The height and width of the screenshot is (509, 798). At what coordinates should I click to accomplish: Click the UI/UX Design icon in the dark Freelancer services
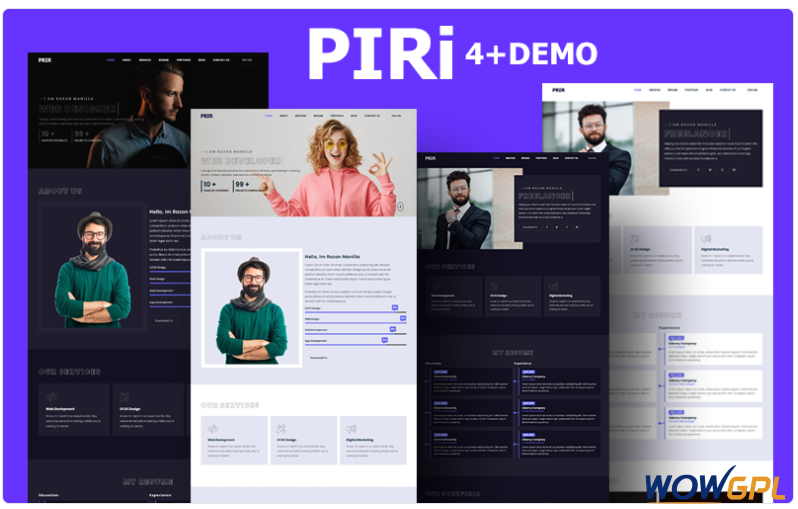[x=494, y=287]
